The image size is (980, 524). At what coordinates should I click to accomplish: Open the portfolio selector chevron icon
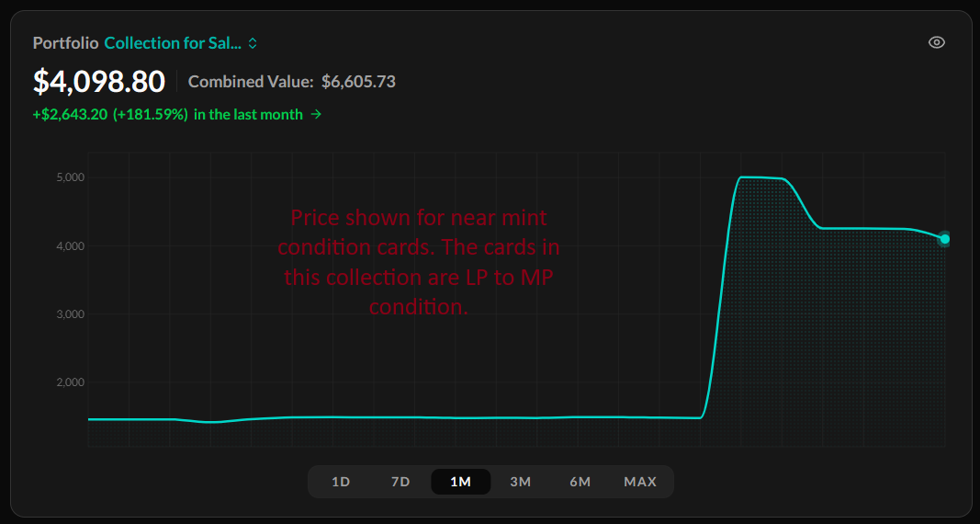coord(253,43)
